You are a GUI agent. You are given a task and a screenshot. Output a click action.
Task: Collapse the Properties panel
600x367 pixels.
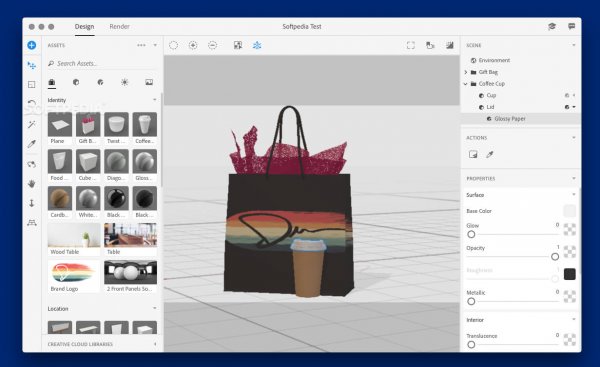[574, 178]
